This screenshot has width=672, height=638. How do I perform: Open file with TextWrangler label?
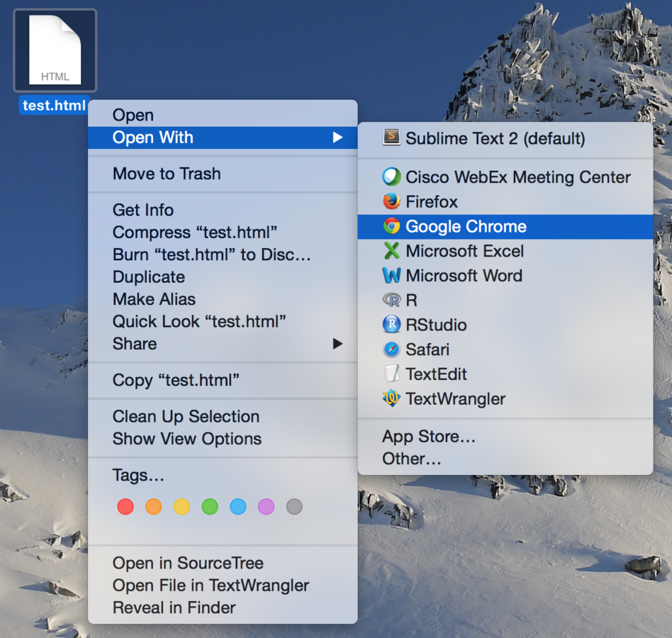(x=455, y=399)
